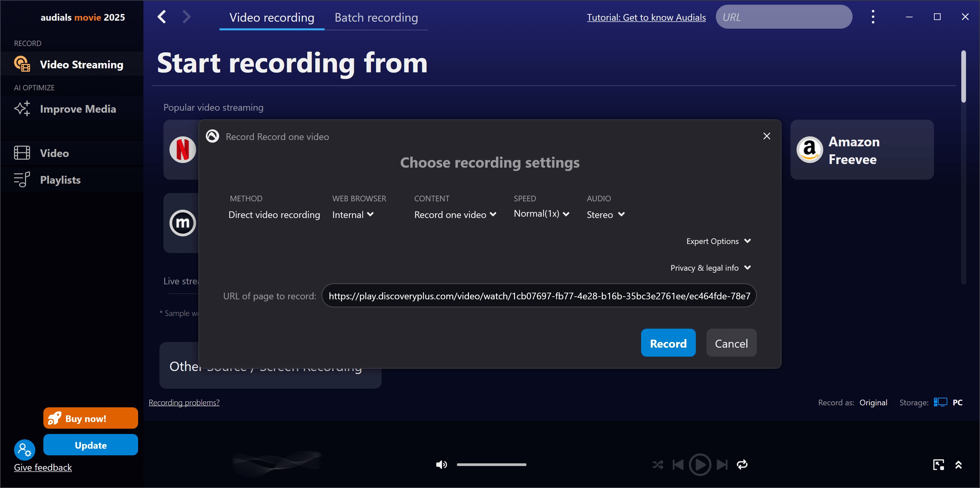
Task: Open the Speed Normal(1x) dropdown
Action: pos(541,214)
